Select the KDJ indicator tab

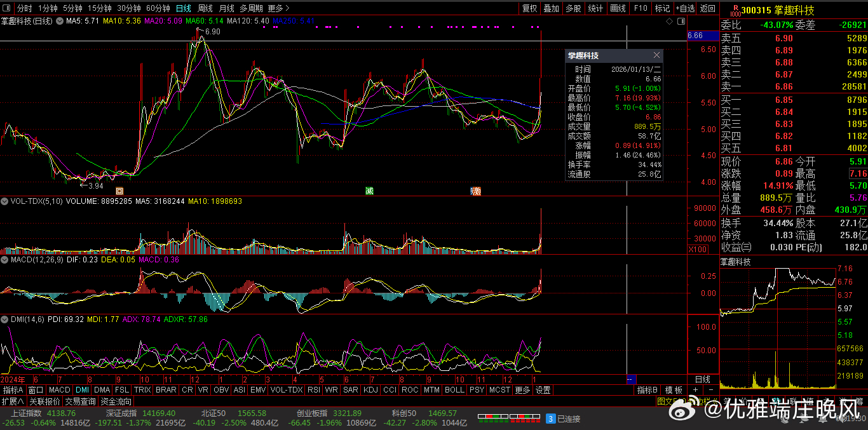370,389
